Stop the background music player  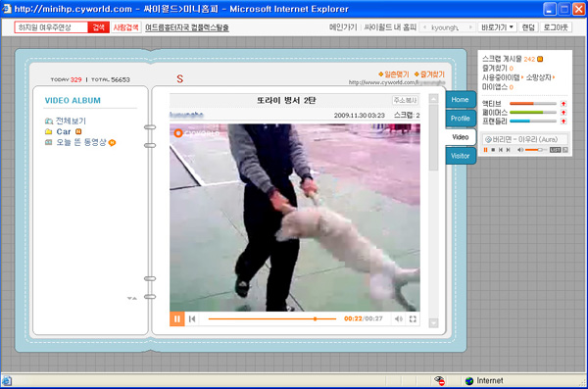coord(493,150)
